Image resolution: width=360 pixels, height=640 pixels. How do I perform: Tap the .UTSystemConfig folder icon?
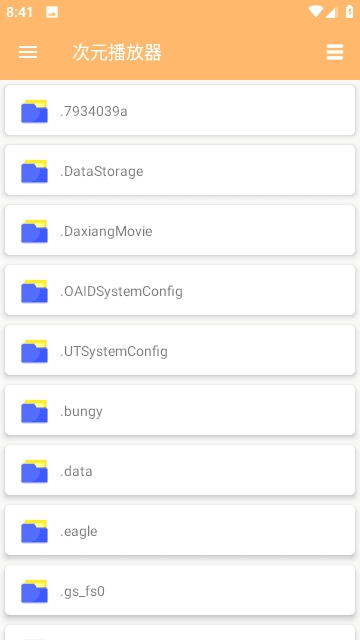pos(34,351)
